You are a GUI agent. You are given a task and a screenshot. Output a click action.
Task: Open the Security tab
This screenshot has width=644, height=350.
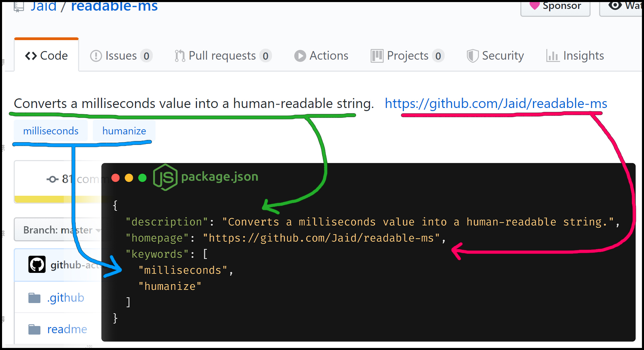tap(495, 56)
